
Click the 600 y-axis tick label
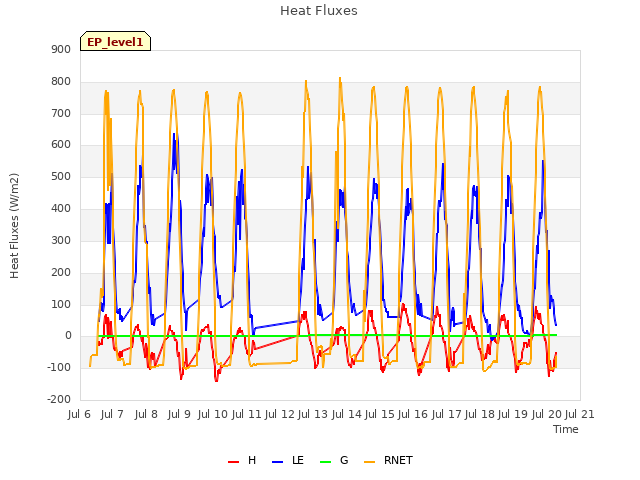pos(61,145)
